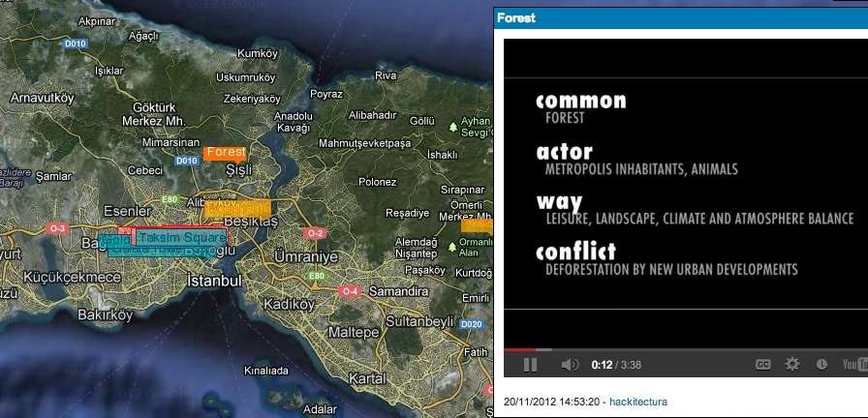Click the video frame showing 'common FOREST'

pos(685,194)
